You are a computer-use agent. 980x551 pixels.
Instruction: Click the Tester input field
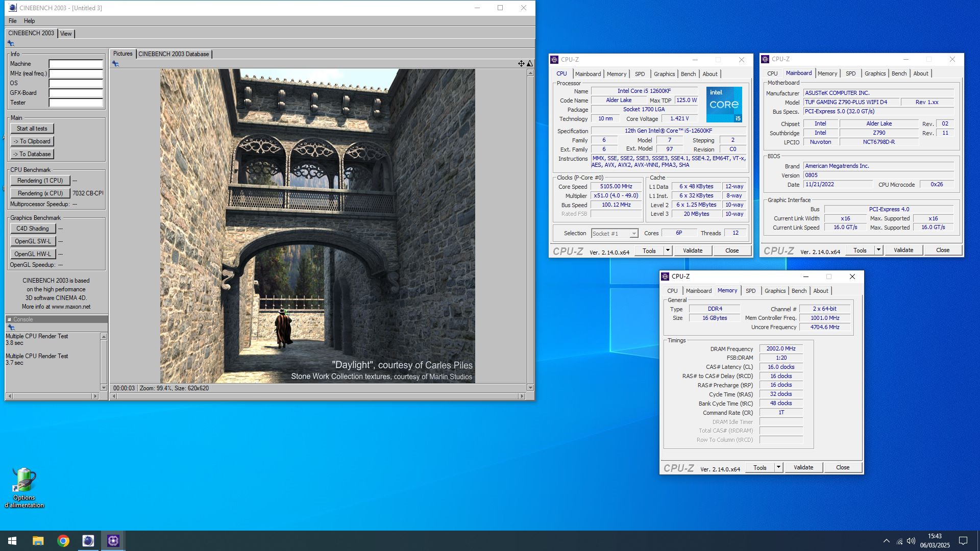(x=76, y=103)
